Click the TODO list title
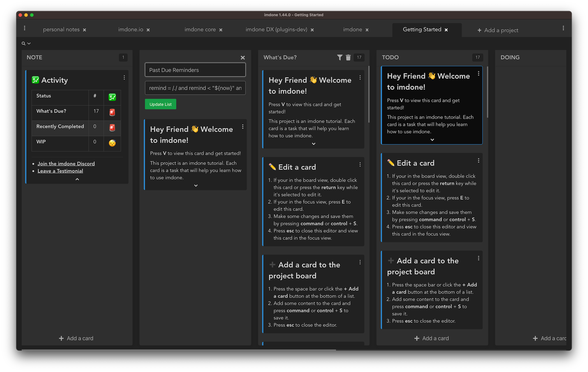Image resolution: width=588 pixels, height=372 pixels. (x=390, y=57)
